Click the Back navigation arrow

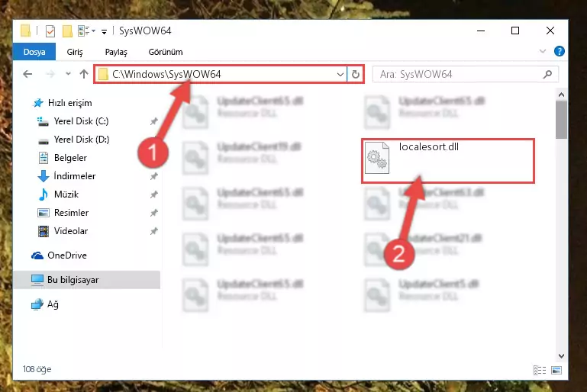point(27,74)
